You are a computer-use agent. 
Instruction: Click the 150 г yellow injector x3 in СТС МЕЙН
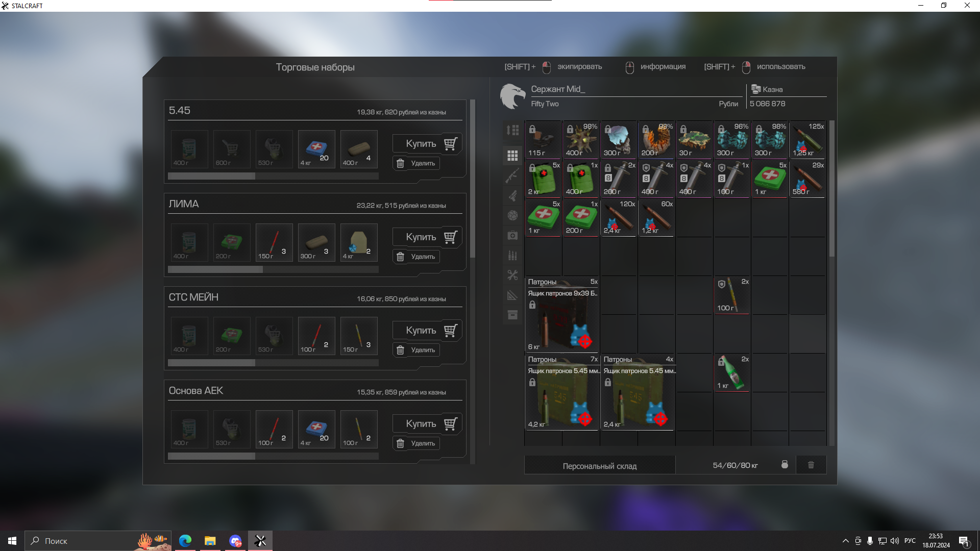coord(359,336)
